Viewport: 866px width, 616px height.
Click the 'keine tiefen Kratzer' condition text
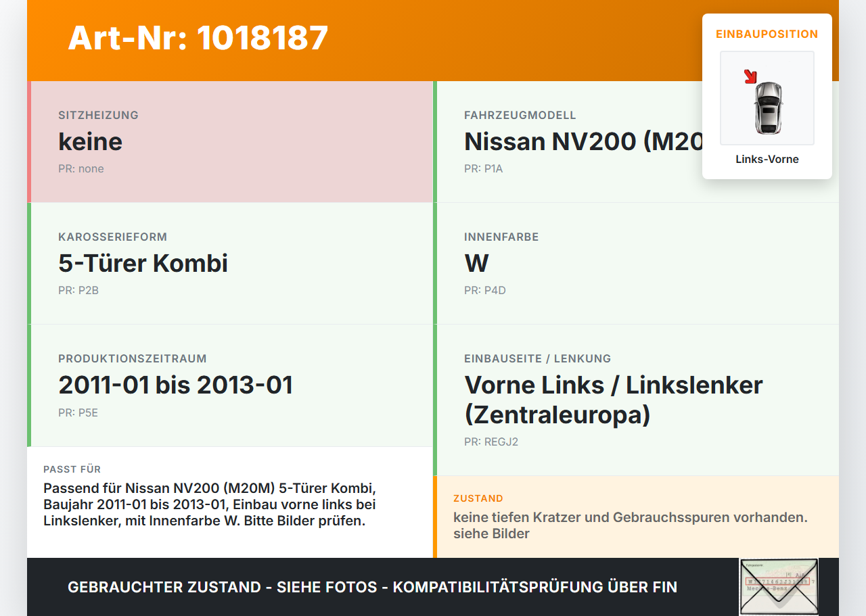631,525
